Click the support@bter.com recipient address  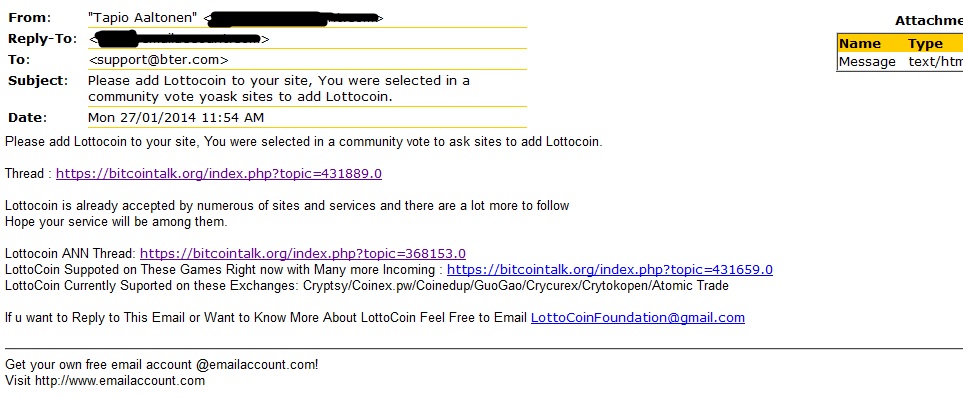point(158,60)
